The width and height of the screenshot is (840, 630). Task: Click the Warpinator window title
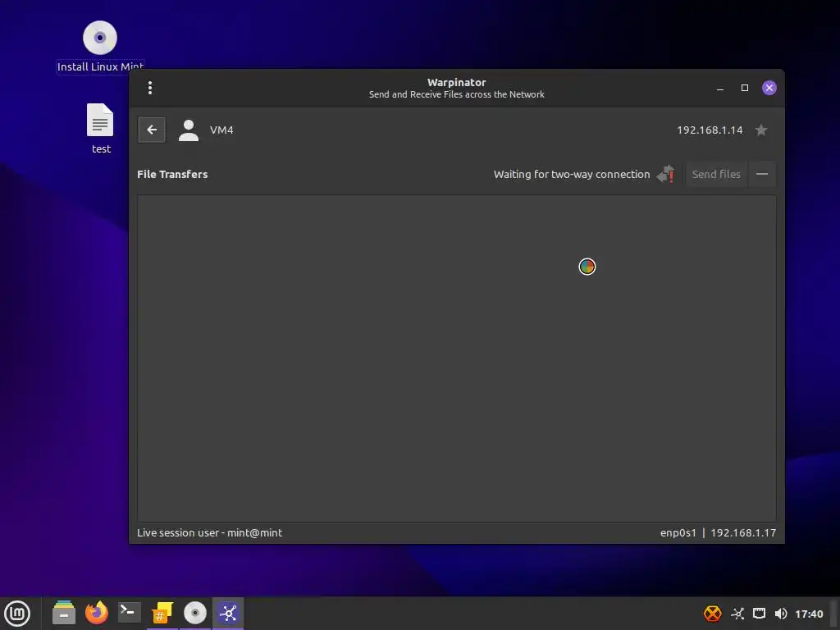point(456,83)
